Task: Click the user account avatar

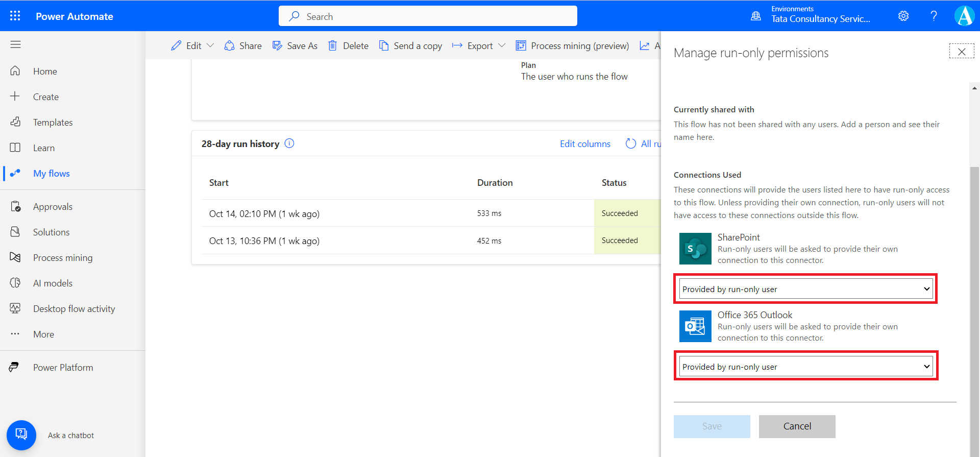Action: pos(964,16)
